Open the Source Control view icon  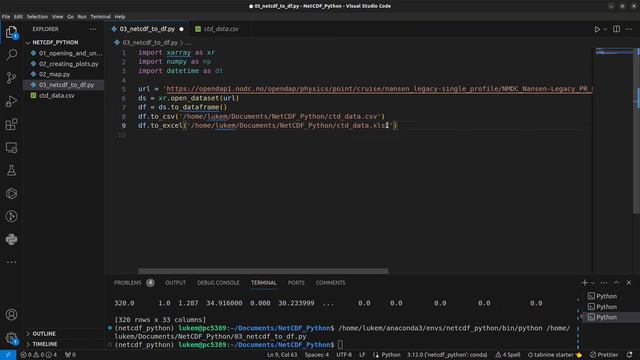tap(11, 78)
